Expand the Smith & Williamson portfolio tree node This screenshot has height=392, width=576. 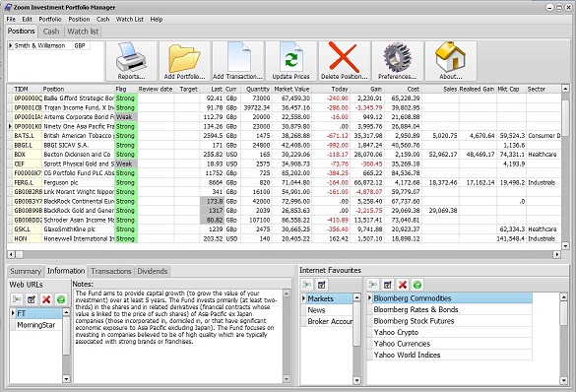coord(11,45)
